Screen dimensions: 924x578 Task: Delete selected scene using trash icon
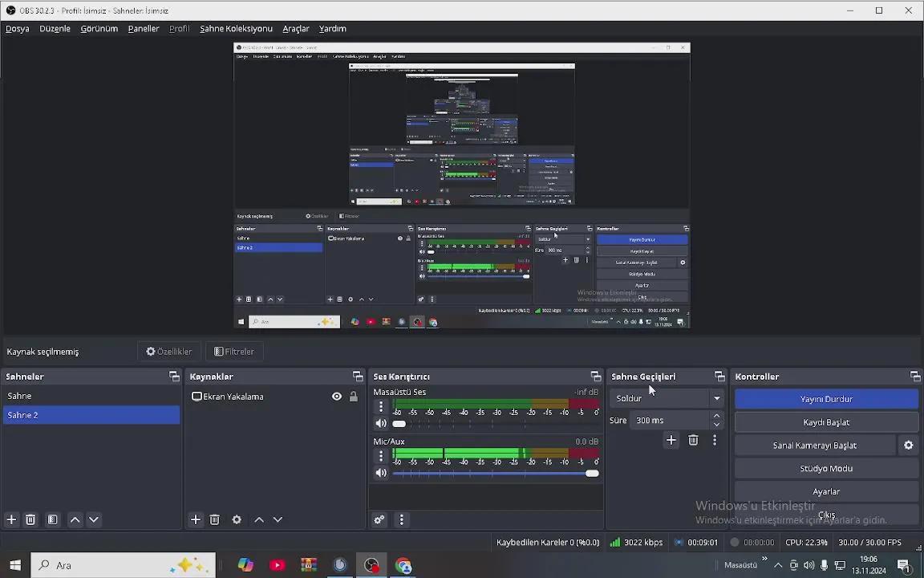point(30,519)
